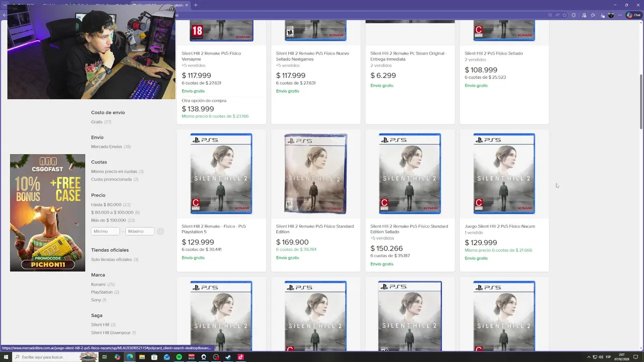Open Edge profile avatar
Viewport: 644px width, 362px height.
(611, 15)
